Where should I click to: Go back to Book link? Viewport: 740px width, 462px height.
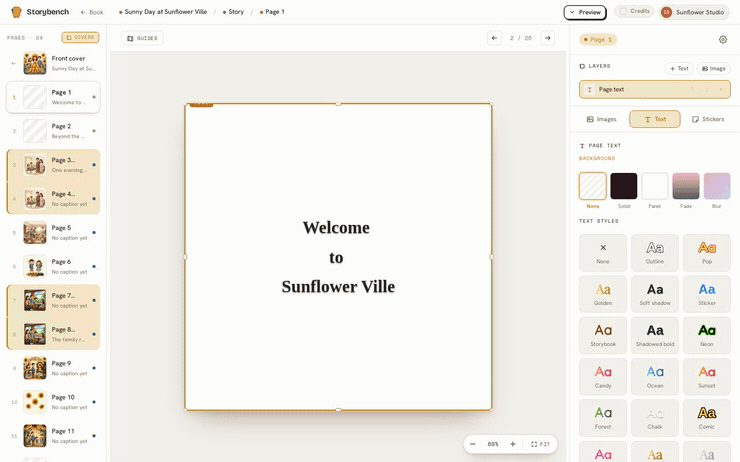coord(92,12)
